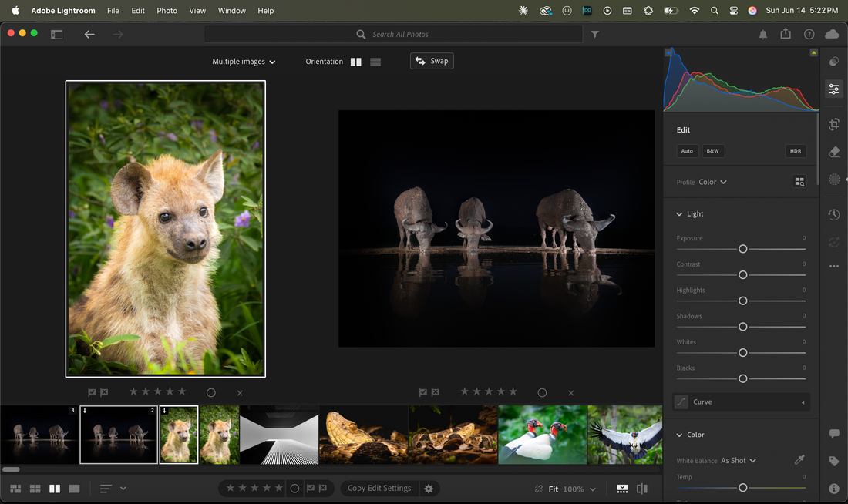Toggle the filmstrip visibility
The height and width of the screenshot is (504, 848).
coord(622,489)
